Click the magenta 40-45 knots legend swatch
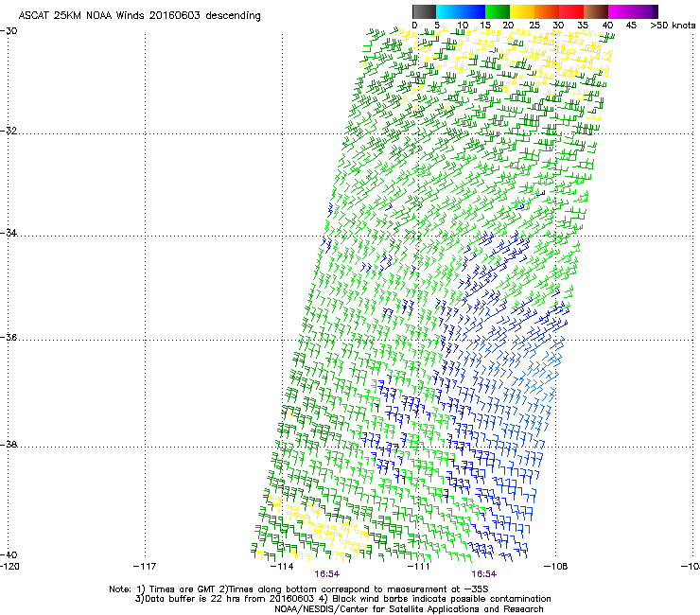Viewport: 700px width, 615px height. point(621,11)
